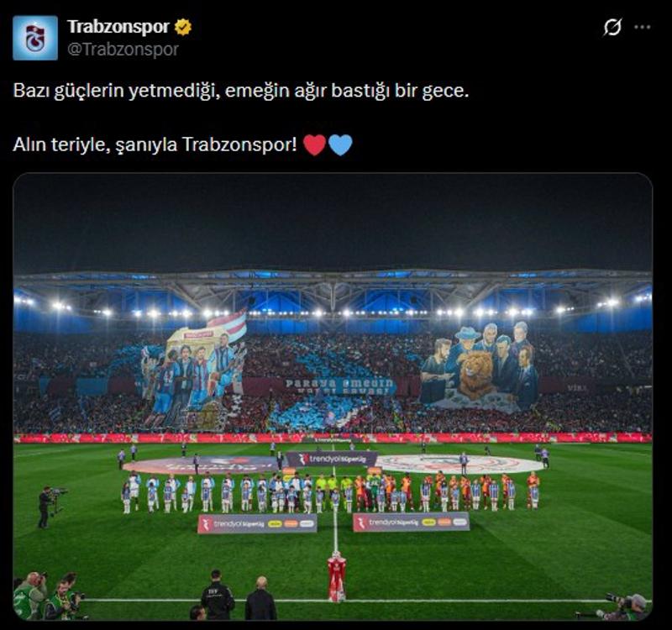Open the Trabzonspor profile avatar

pyautogui.click(x=35, y=38)
